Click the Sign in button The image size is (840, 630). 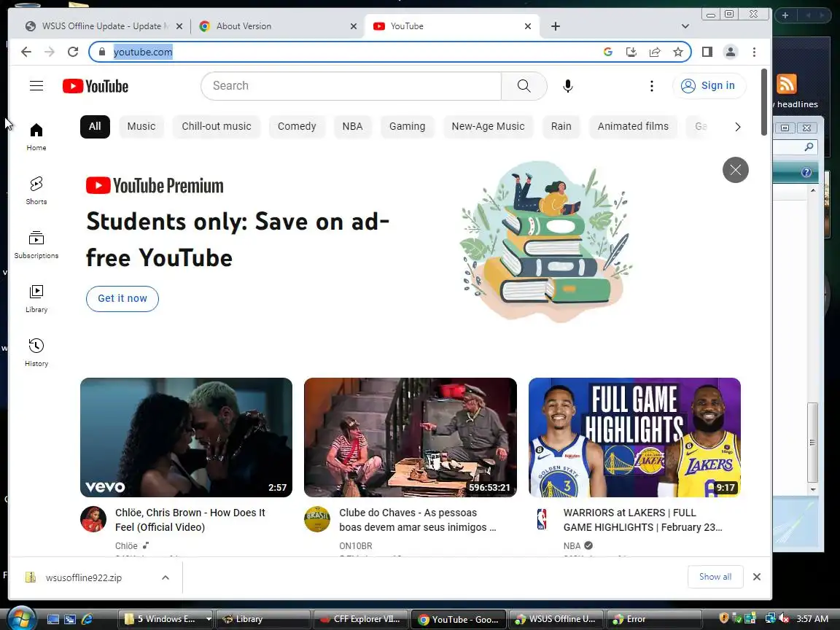tap(709, 86)
